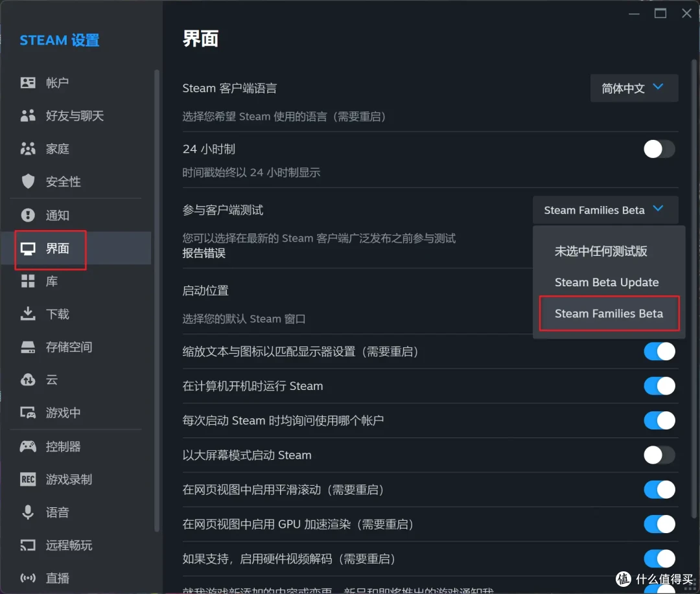This screenshot has height=594, width=700.
Task: Click the security (安全性) shield icon
Action: [x=28, y=181]
